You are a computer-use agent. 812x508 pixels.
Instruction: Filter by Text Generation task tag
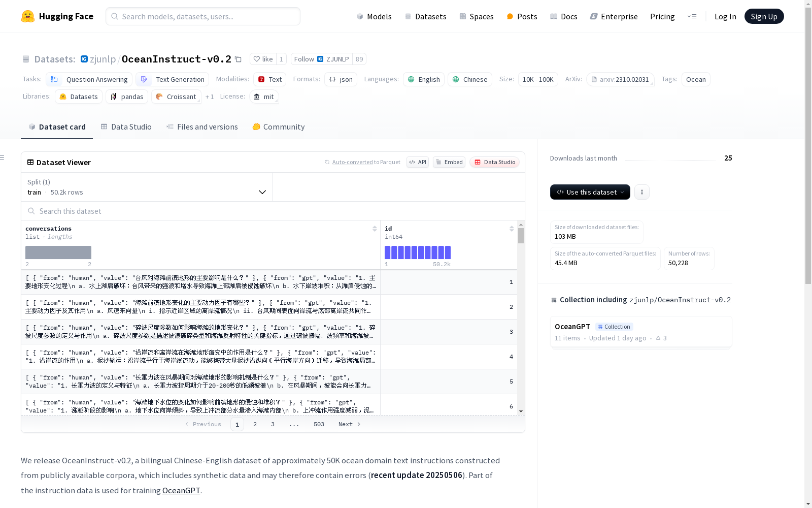tap(172, 79)
